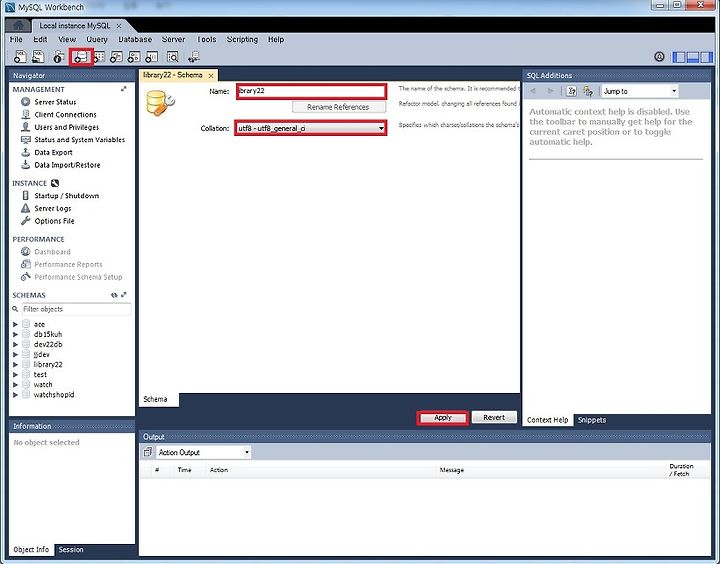Open the Database menu
The width and height of the screenshot is (720, 564).
click(x=135, y=39)
